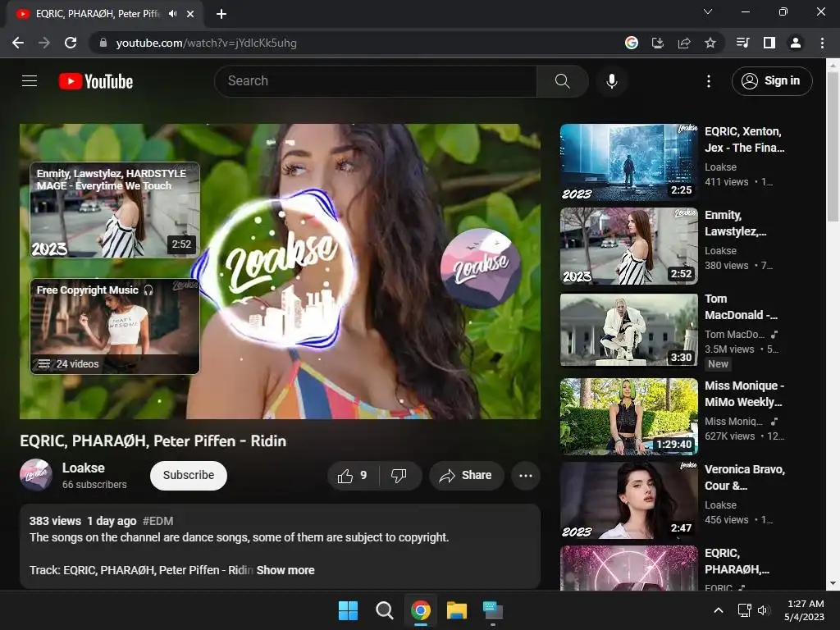Go back in browser history

coord(18,43)
